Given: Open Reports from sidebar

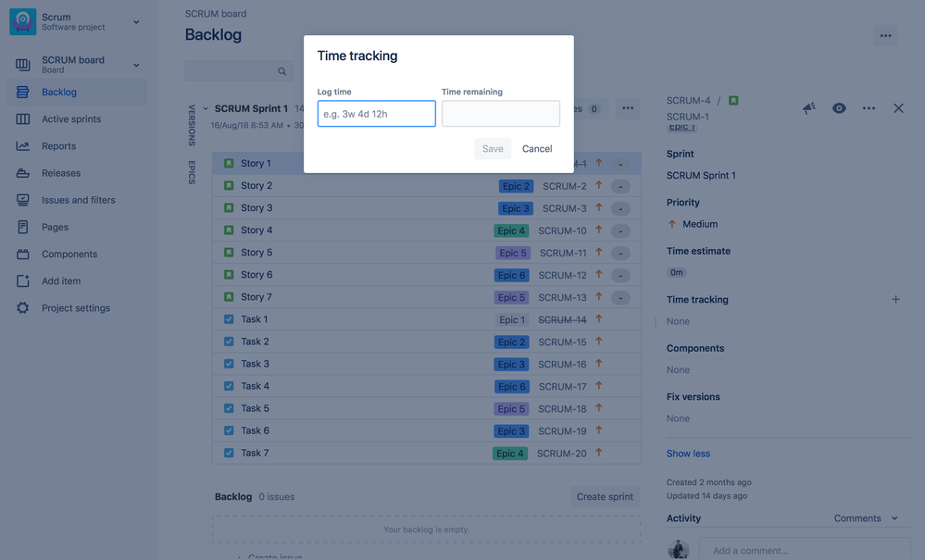Looking at the screenshot, I should [59, 146].
